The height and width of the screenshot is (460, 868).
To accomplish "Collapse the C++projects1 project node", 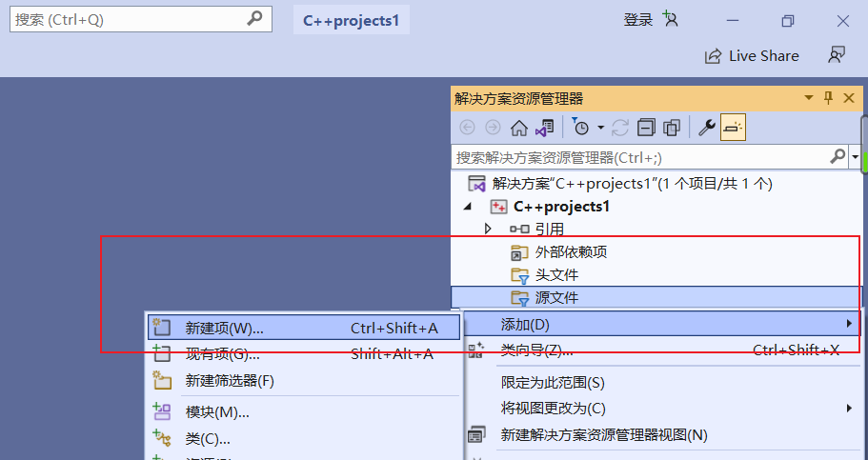I will point(469,206).
